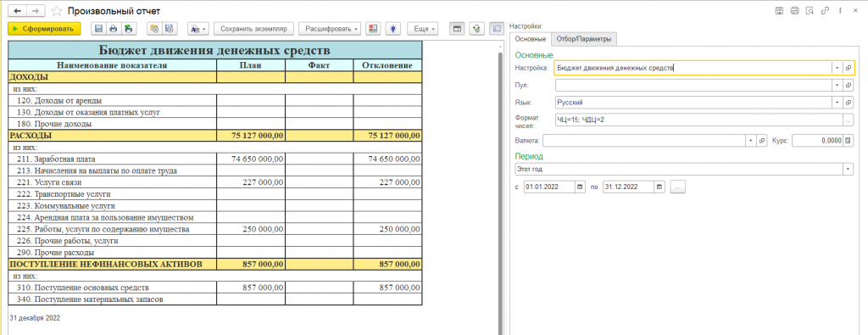Viewport: 868px width, 335px height.
Task: Click the folder with gear settings icon
Action: [x=154, y=28]
